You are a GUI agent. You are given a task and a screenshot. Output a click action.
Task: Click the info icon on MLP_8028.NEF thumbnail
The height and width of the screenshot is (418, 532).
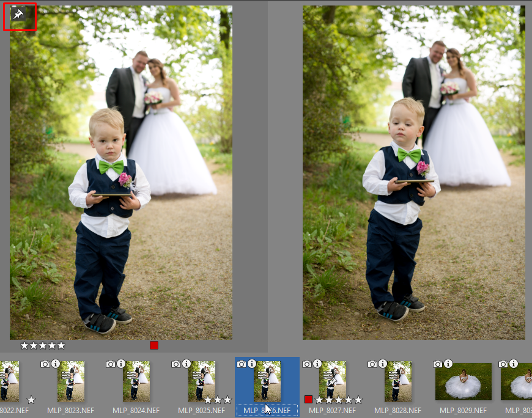coord(383,364)
